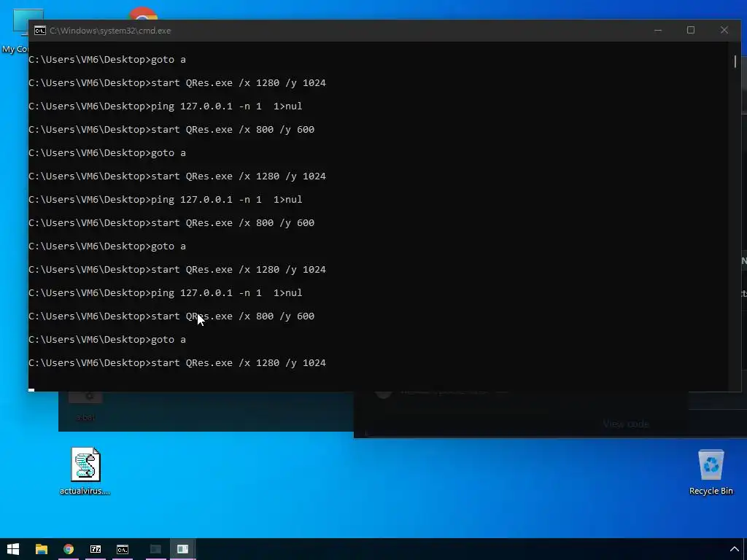Screen dimensions: 747x560
Task: Close the cmd.exe window
Action: [724, 30]
